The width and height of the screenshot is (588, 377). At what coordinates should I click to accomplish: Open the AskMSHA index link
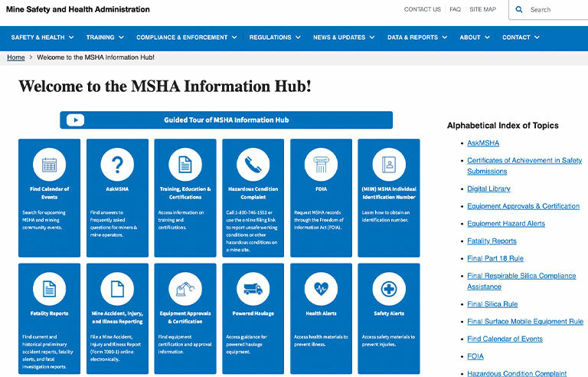(x=483, y=143)
